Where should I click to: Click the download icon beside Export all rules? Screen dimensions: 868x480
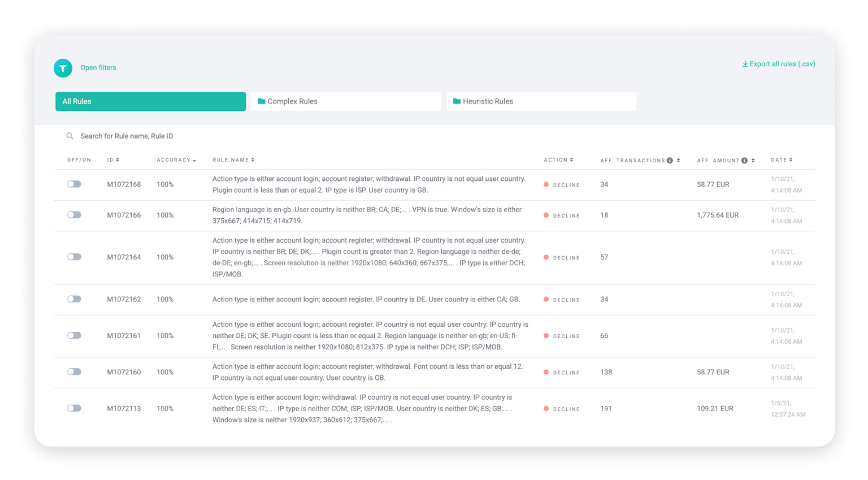click(745, 64)
